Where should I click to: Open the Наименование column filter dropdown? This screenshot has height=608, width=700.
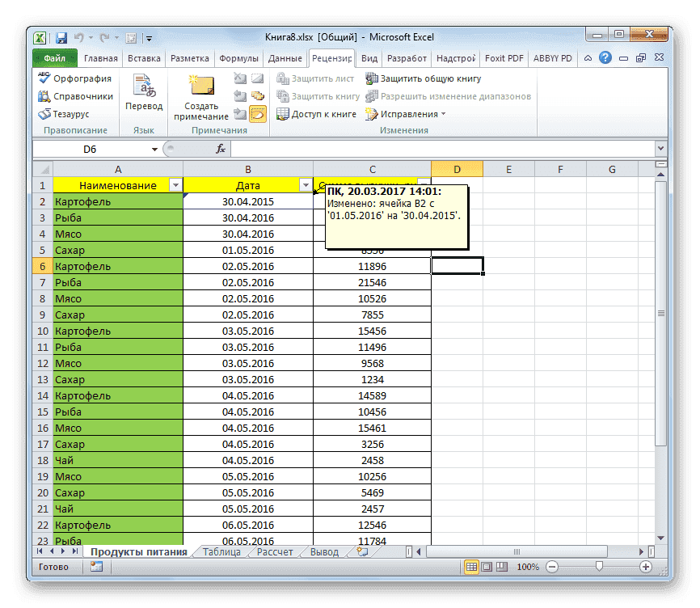(x=176, y=185)
